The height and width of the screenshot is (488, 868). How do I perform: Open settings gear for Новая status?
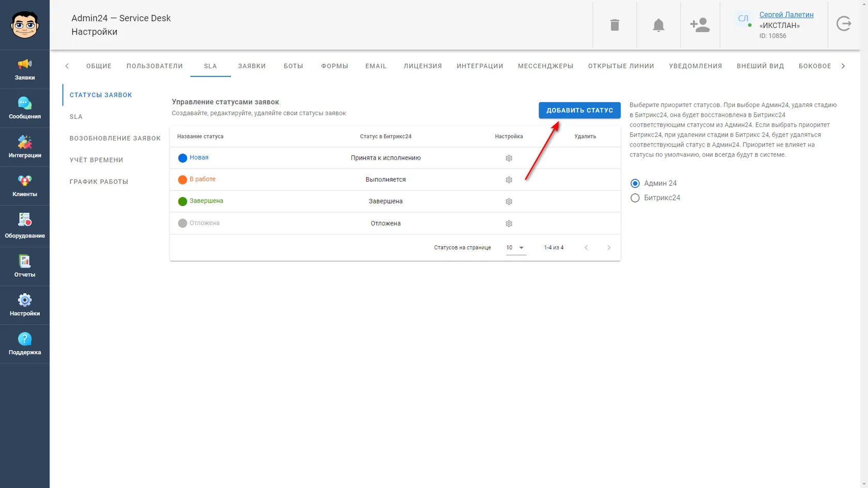[x=509, y=158]
